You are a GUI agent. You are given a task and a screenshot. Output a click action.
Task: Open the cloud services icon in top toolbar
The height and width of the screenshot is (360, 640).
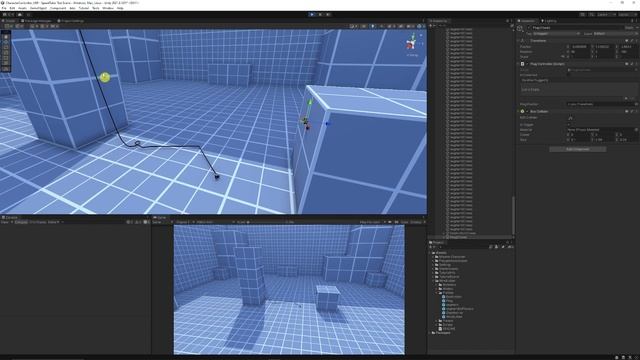coord(20,15)
